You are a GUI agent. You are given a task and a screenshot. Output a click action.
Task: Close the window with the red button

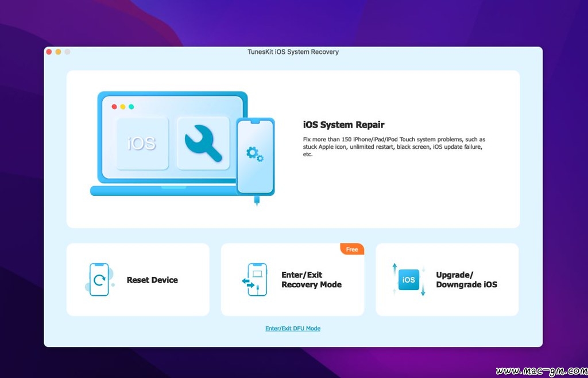[49, 52]
